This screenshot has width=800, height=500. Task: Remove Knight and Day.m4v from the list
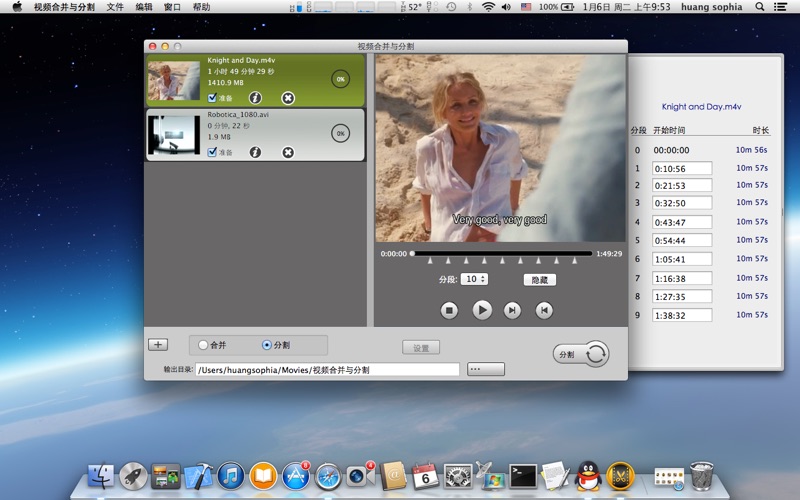[x=288, y=97]
